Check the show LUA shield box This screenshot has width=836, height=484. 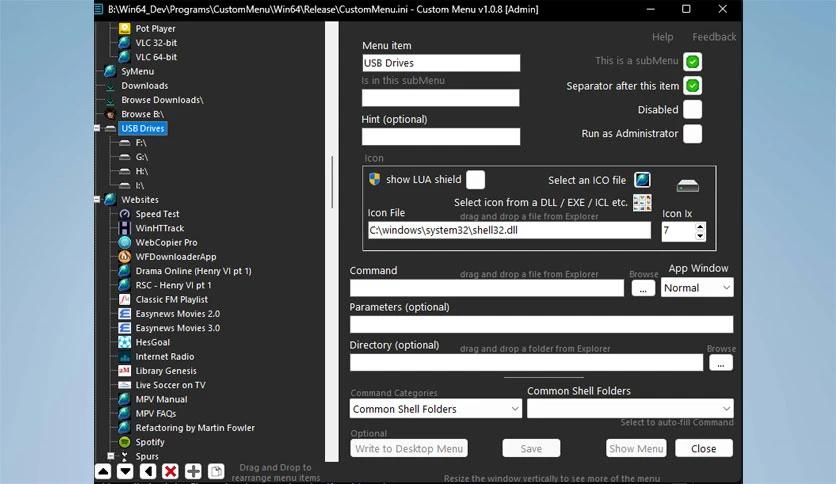475,180
